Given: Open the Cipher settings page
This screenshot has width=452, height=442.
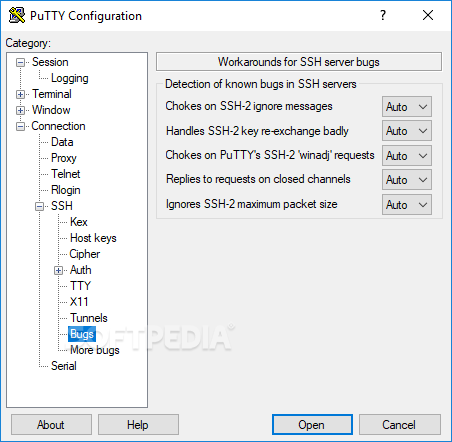Looking at the screenshot, I should pyautogui.click(x=85, y=254).
